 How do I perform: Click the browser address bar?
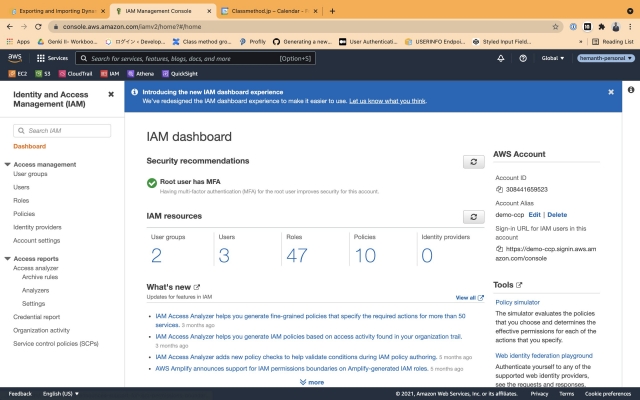[306, 27]
